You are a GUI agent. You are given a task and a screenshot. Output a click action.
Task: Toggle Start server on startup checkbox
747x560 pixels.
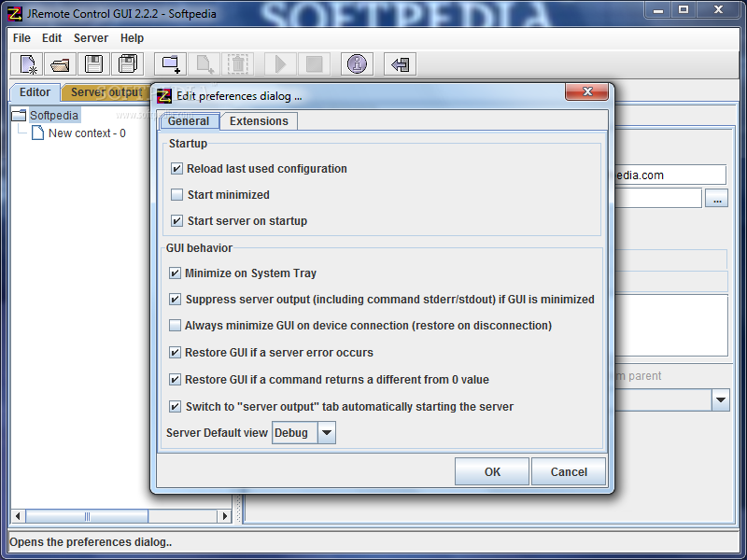(x=176, y=220)
